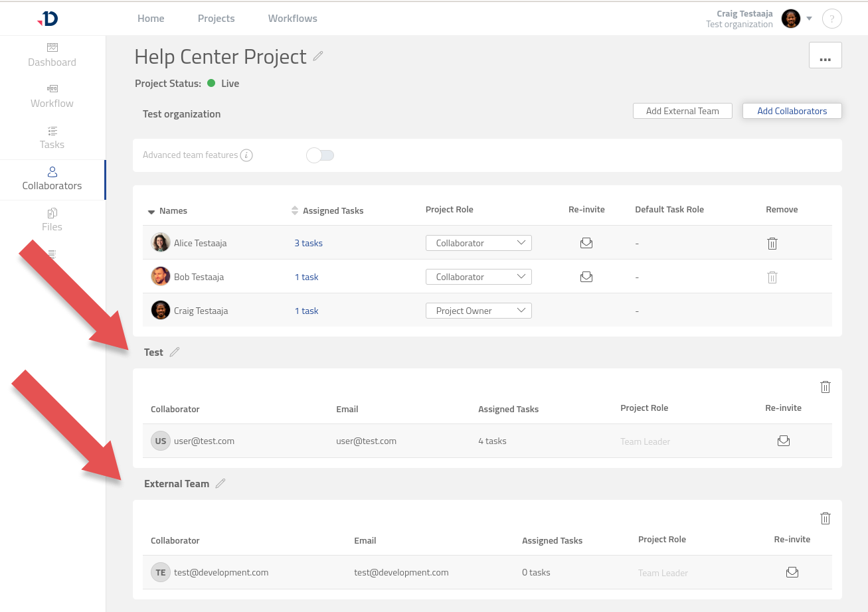Image resolution: width=868 pixels, height=612 pixels.
Task: Open the help question mark icon
Action: (831, 19)
